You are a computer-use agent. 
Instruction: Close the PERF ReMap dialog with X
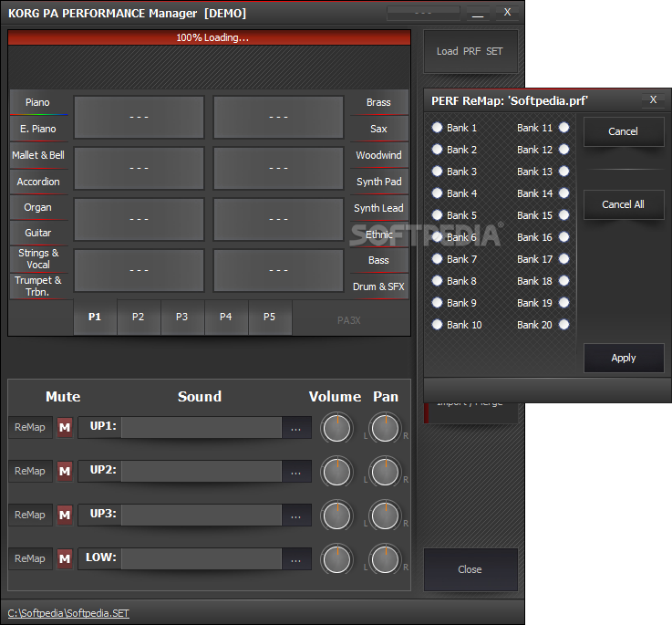[x=653, y=100]
